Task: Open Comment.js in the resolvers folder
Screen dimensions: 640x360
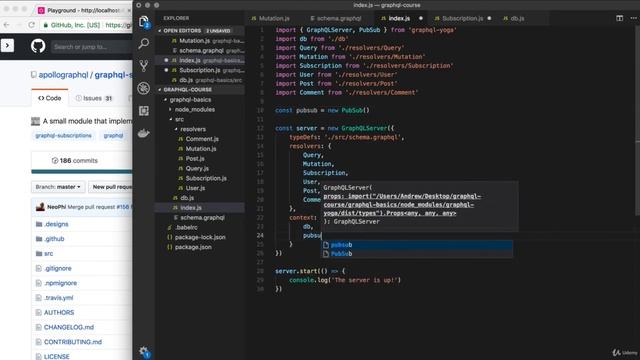Action: pyautogui.click(x=202, y=139)
